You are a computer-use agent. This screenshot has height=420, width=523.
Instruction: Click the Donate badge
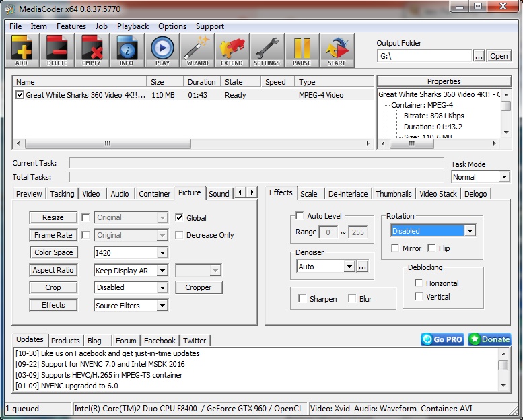coord(489,339)
